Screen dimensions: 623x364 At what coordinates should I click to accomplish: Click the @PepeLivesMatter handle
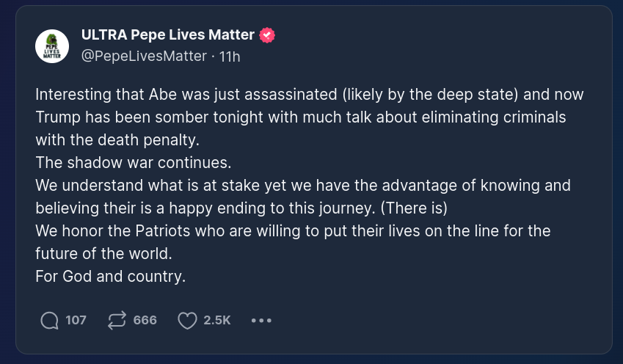coord(144,56)
